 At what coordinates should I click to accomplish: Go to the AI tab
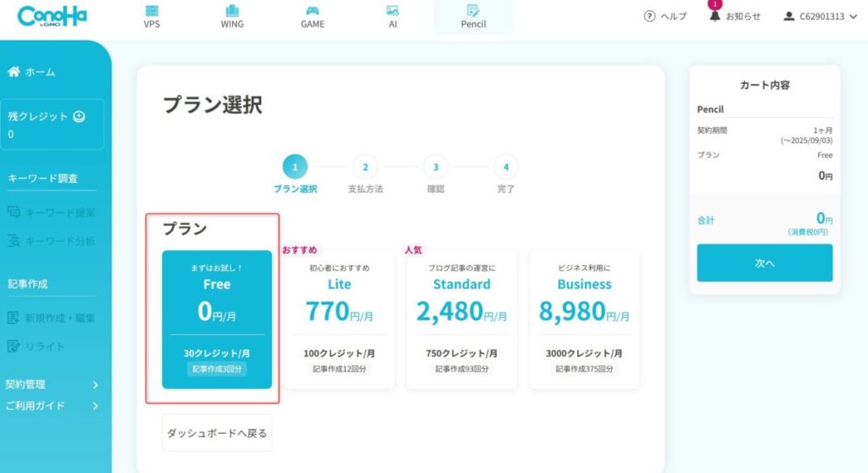coord(392,17)
